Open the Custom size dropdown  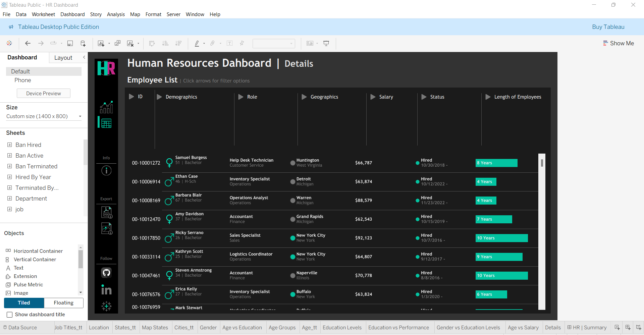point(44,116)
